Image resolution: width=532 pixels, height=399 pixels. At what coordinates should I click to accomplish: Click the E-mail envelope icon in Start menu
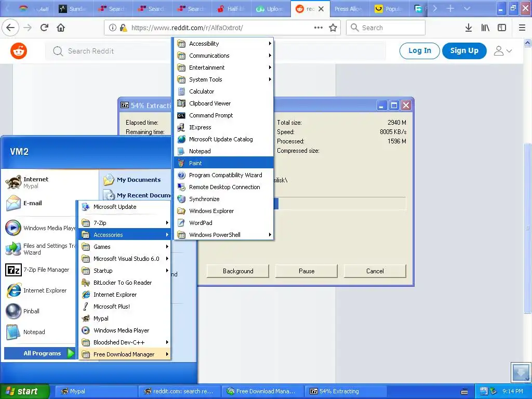13,203
